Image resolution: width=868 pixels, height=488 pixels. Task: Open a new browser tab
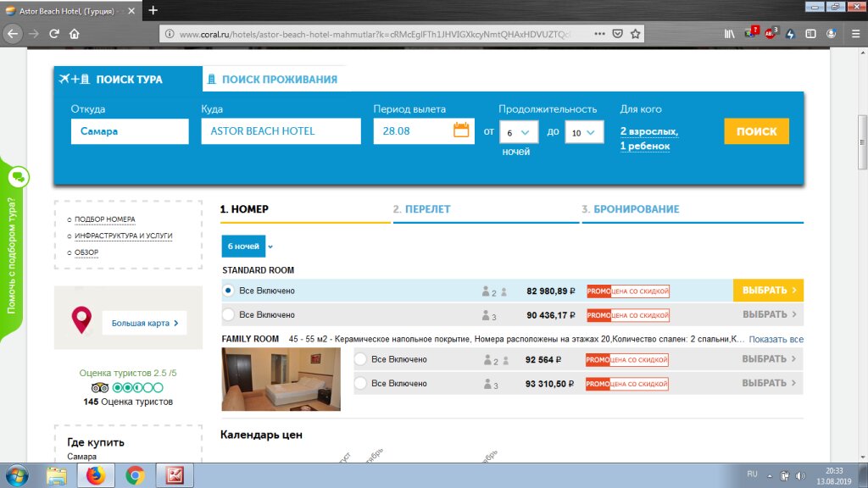[x=153, y=10]
